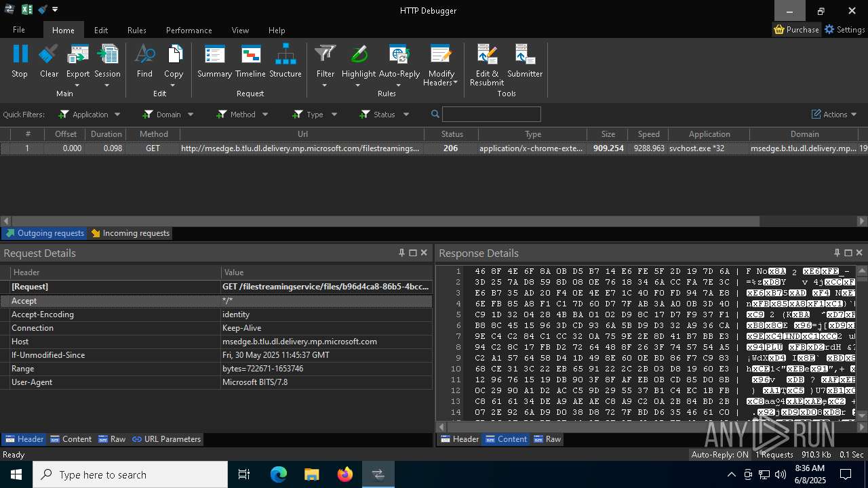Sort by Status column header
The height and width of the screenshot is (488, 868).
click(452, 134)
